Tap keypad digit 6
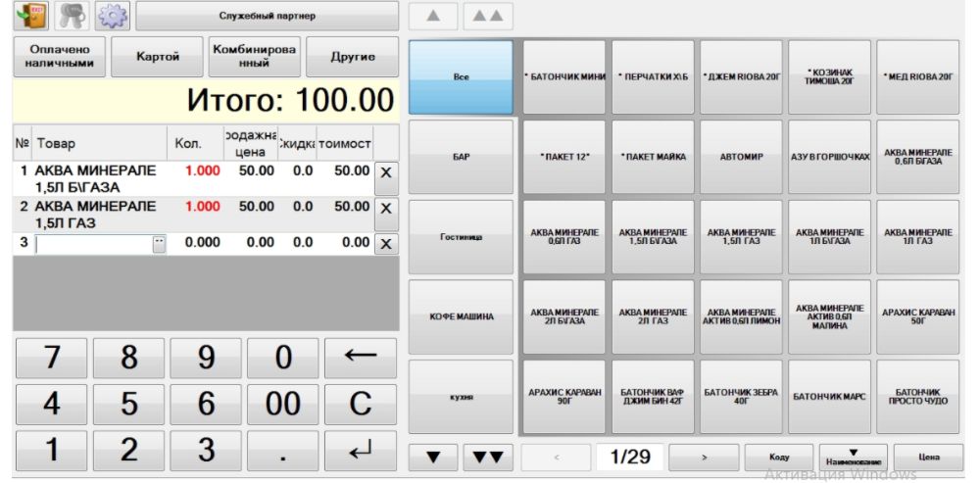Viewport: 980px width, 483px height. click(206, 405)
